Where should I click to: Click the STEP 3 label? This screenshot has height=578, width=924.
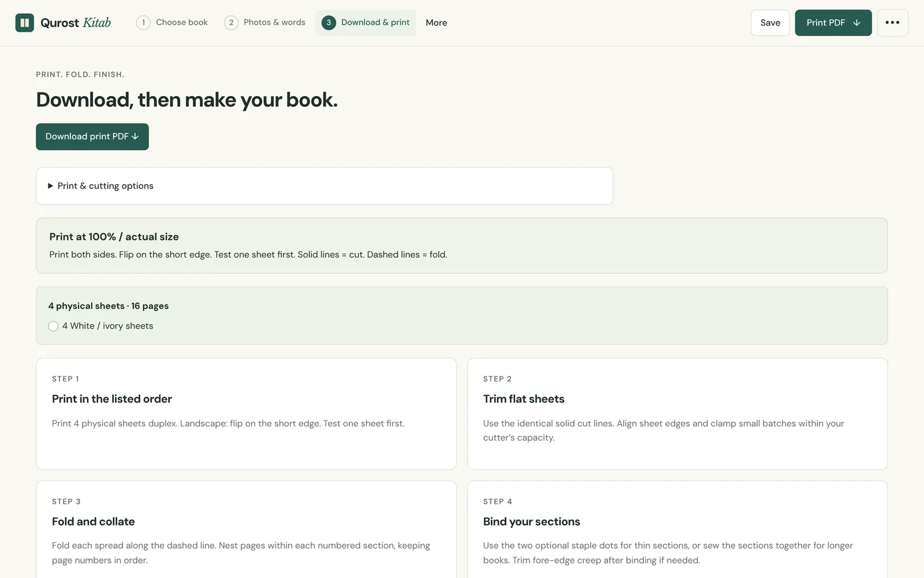click(x=66, y=502)
